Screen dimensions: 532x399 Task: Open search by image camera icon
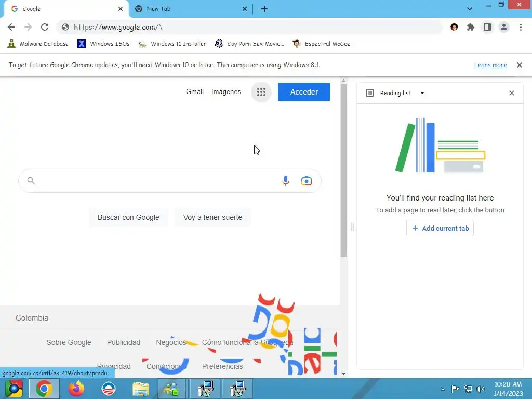307,181
